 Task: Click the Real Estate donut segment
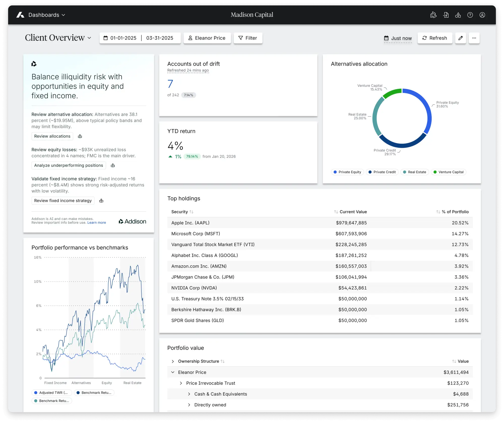[x=375, y=116]
